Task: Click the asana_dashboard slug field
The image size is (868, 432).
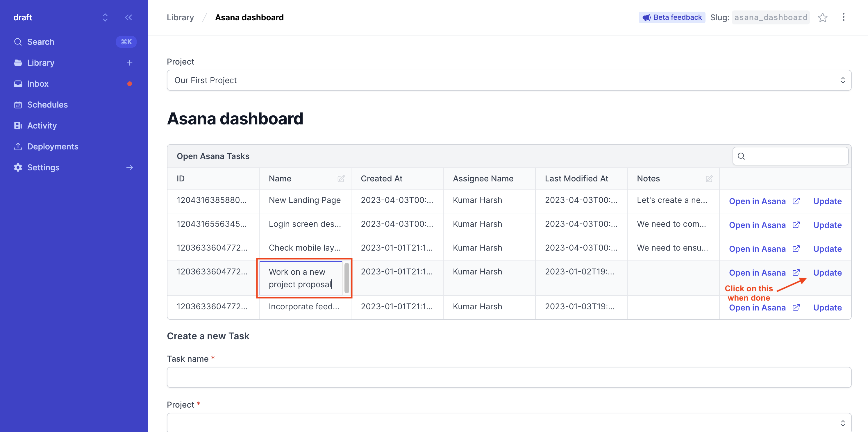Action: (771, 17)
